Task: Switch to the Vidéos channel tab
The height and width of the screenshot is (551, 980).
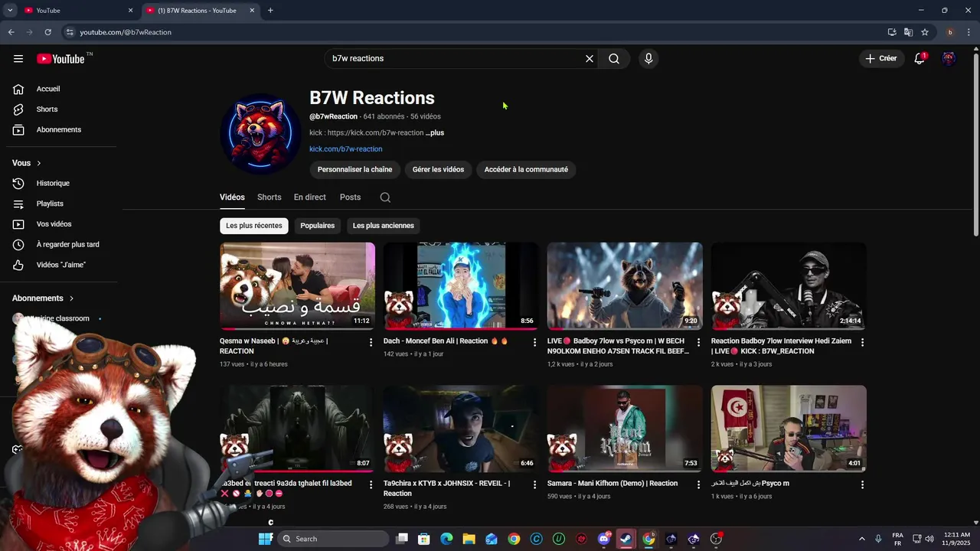Action: (232, 197)
